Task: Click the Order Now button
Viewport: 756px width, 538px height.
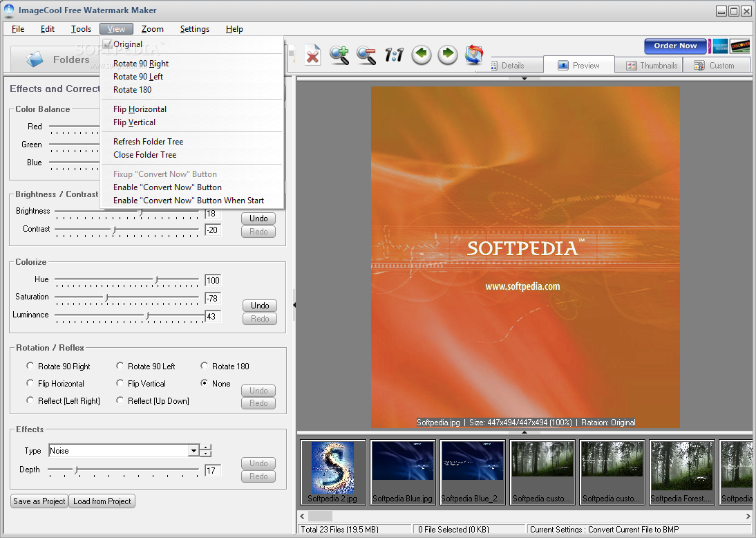Action: (675, 46)
